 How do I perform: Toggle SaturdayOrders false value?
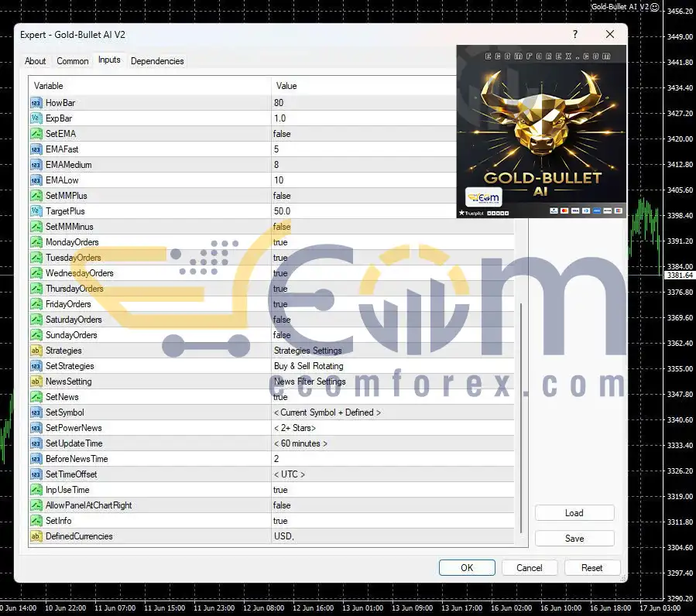pyautogui.click(x=282, y=320)
